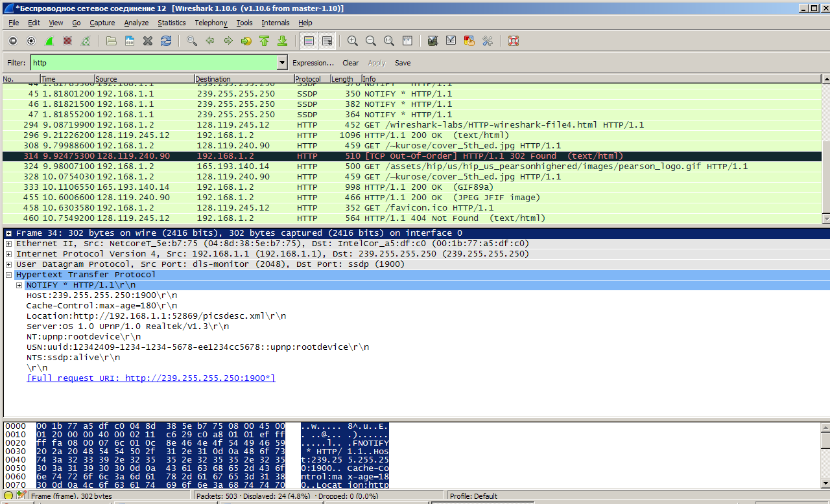830x504 pixels.
Task: Expand the User Datagram Protocol row
Action: point(8,264)
